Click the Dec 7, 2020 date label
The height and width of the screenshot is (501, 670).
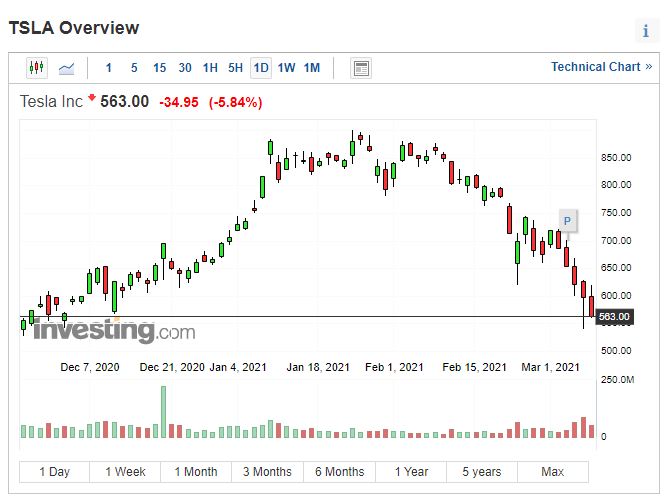tap(90, 367)
